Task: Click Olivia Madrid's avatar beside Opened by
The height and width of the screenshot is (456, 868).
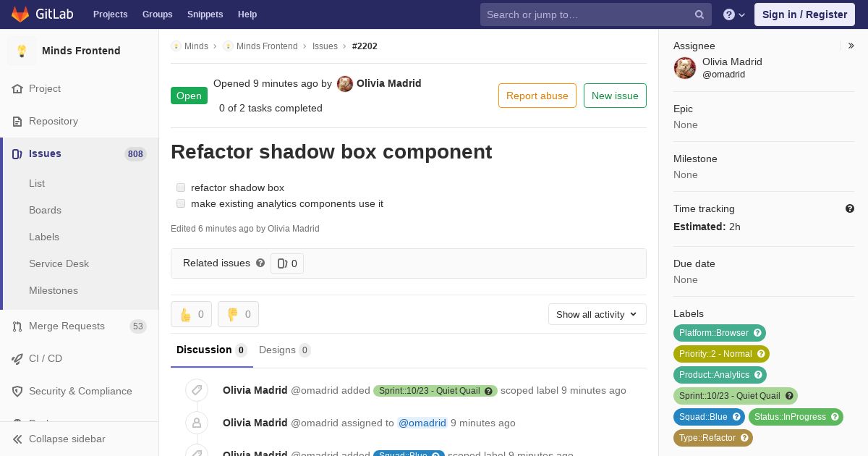Action: pos(345,84)
